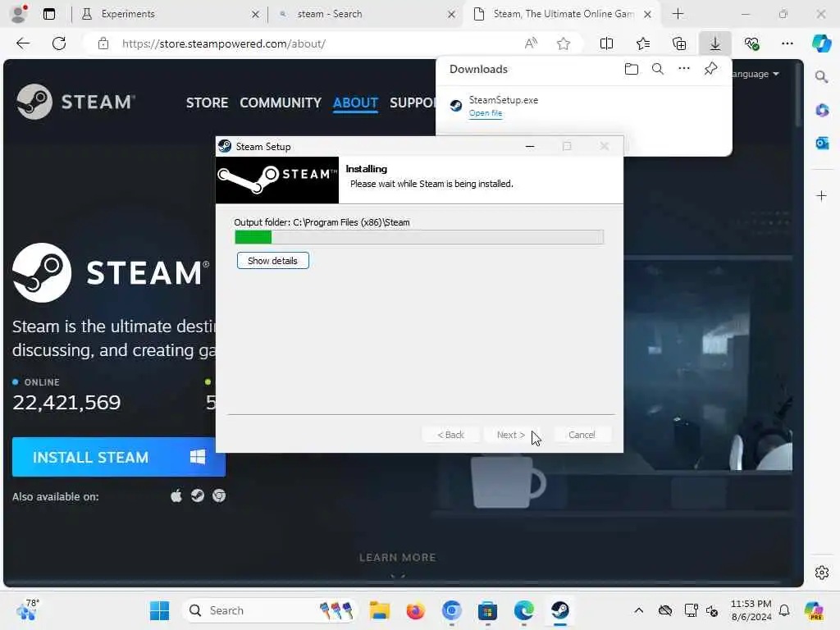Search downloads with magnifier icon
840x630 pixels.
tap(658, 69)
